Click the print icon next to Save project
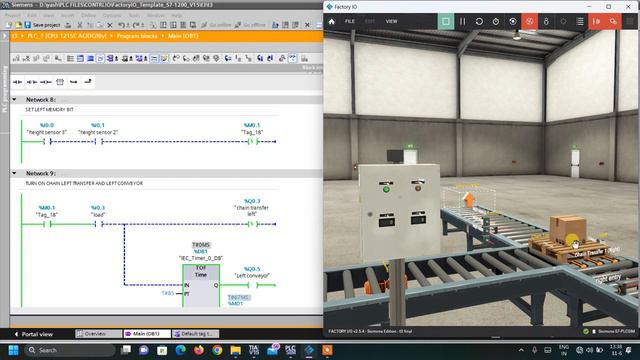The width and height of the screenshot is (640, 360). [x=68, y=25]
